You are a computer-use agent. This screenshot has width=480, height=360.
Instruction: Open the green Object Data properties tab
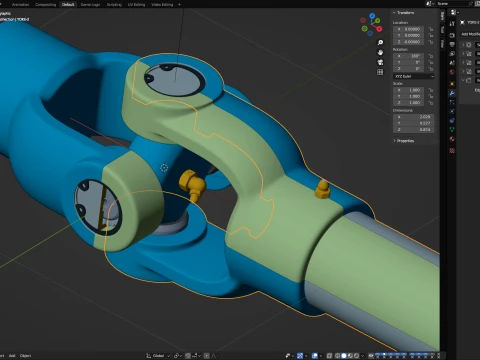(x=452, y=129)
